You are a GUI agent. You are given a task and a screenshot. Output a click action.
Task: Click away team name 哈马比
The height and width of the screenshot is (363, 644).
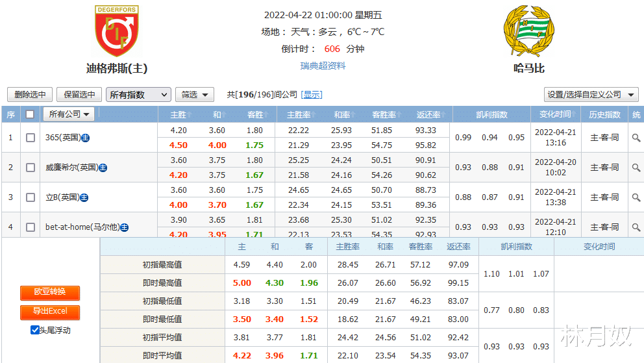pos(528,68)
